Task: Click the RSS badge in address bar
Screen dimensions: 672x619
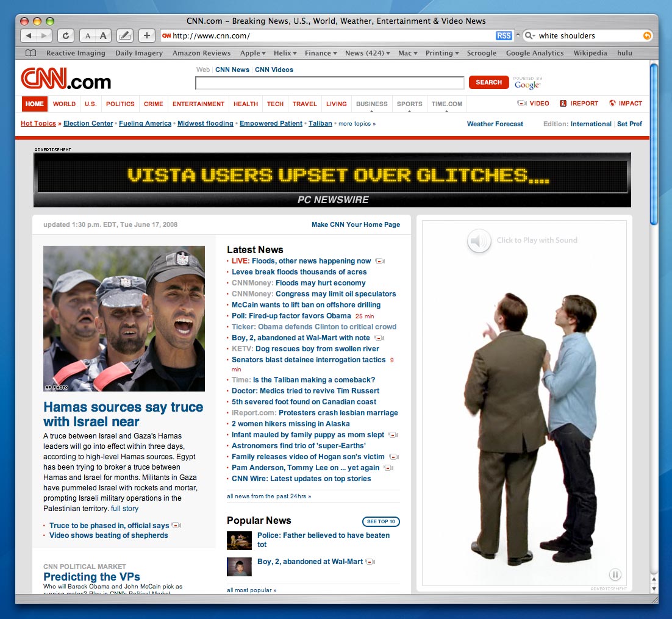Action: tap(504, 35)
